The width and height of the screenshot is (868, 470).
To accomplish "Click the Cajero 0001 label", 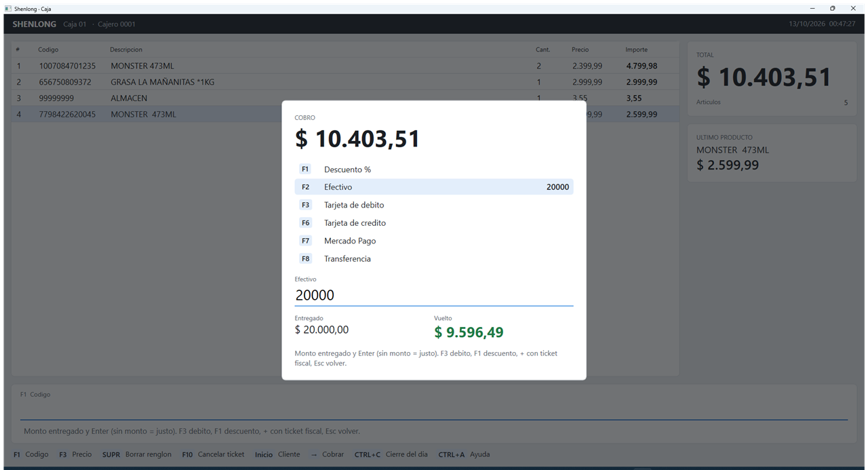I will coord(117,24).
